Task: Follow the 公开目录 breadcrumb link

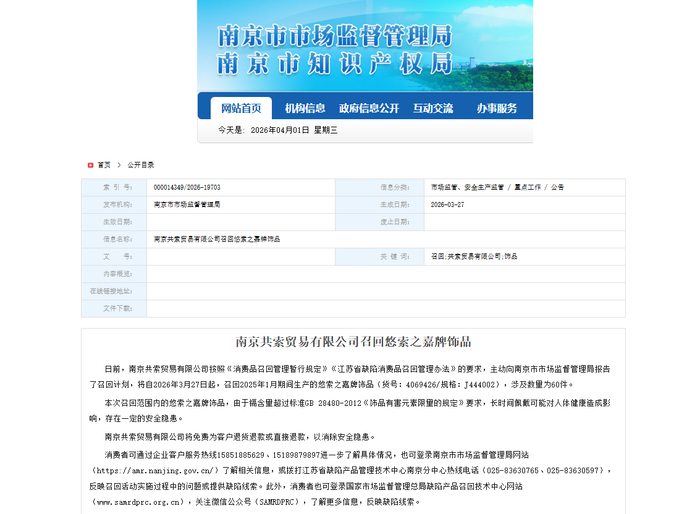Action: pyautogui.click(x=141, y=165)
